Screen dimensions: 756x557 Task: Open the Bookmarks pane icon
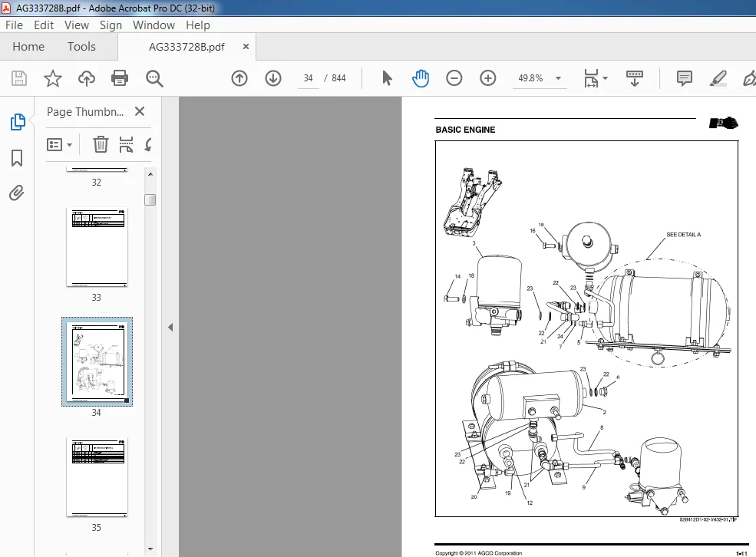point(17,157)
